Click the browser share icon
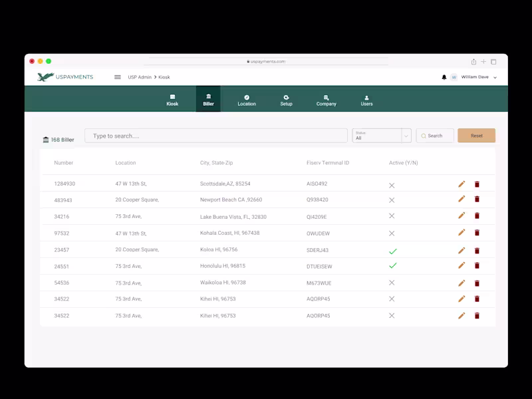 coord(473,61)
